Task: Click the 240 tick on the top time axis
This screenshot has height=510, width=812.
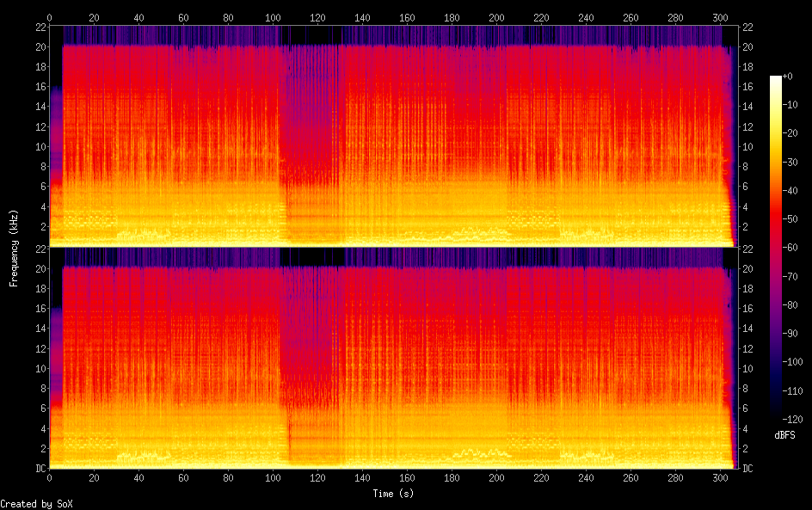Action: 586,17
